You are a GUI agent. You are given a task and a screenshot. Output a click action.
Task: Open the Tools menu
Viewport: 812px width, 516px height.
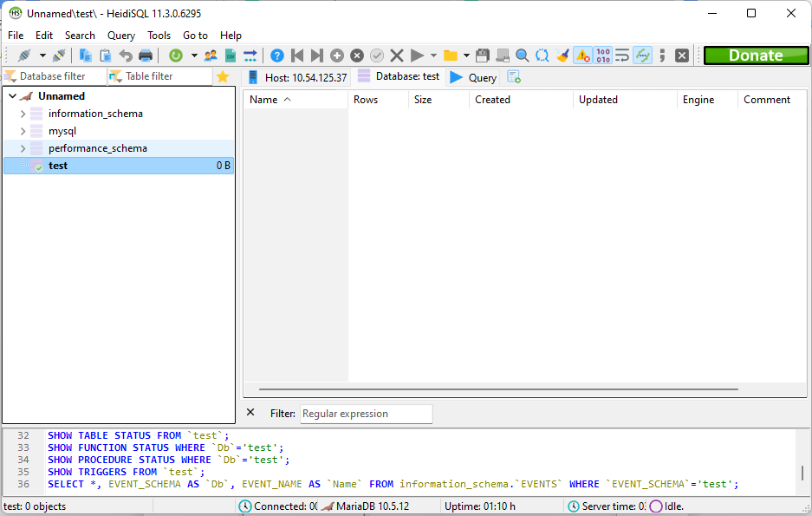pos(159,36)
